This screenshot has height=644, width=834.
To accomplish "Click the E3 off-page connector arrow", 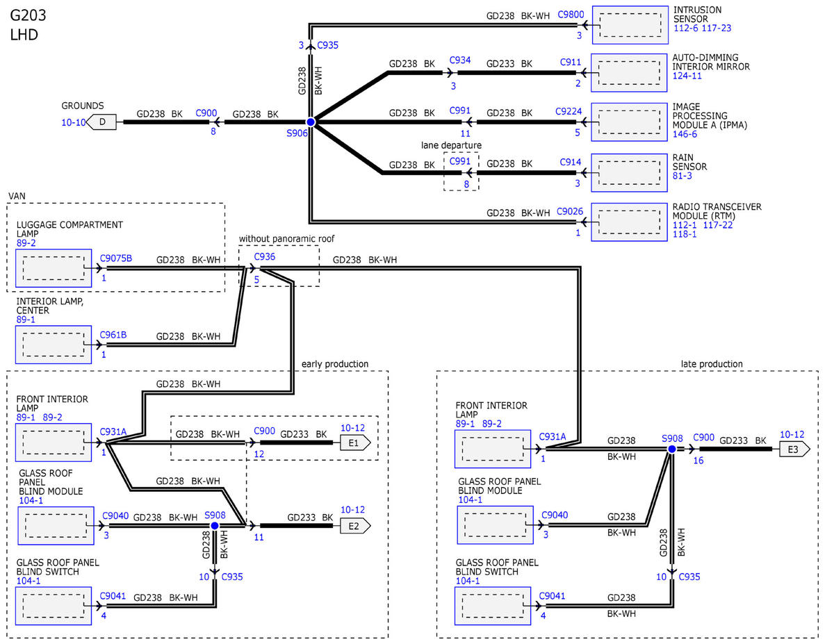I will point(794,449).
